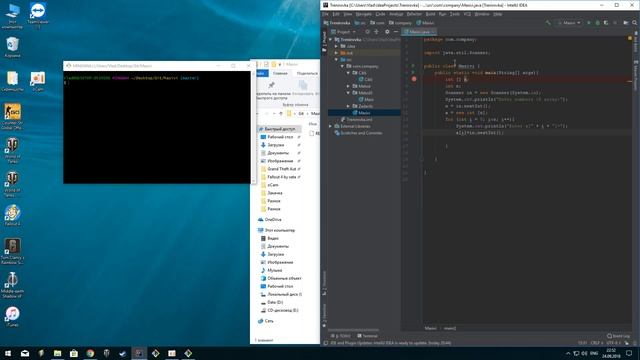The width and height of the screenshot is (640, 360).
Task: Expand the Metod package arrow
Action: (348, 86)
